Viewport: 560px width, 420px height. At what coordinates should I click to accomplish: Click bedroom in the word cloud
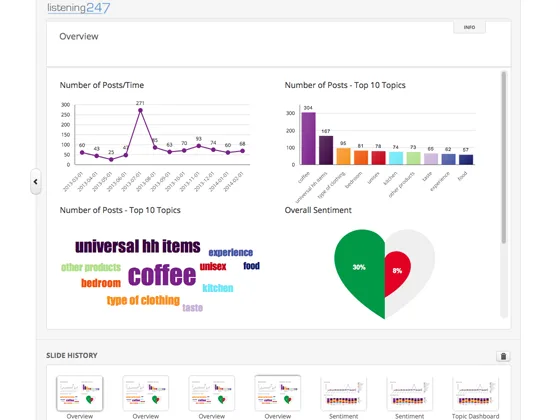coord(101,283)
